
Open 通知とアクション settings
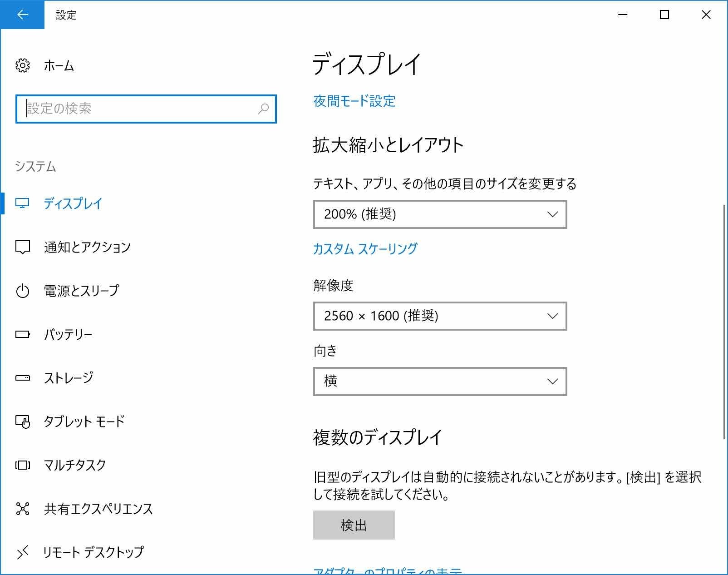[87, 247]
